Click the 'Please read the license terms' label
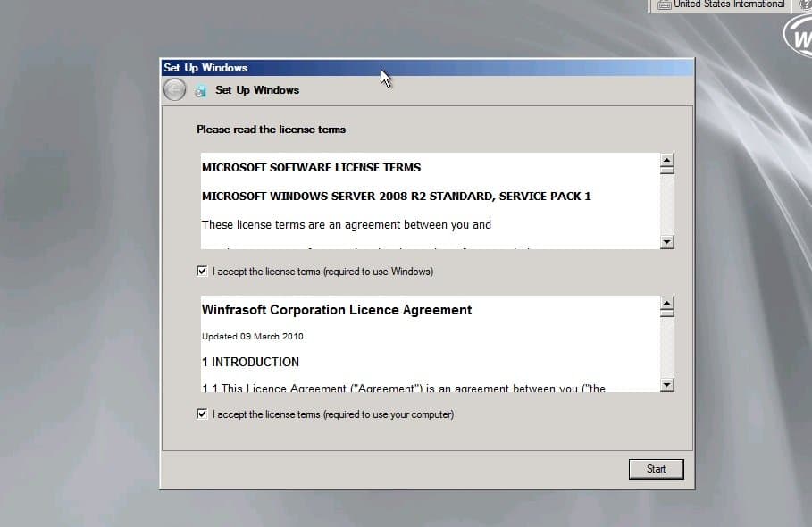This screenshot has height=527, width=812. tap(271, 130)
